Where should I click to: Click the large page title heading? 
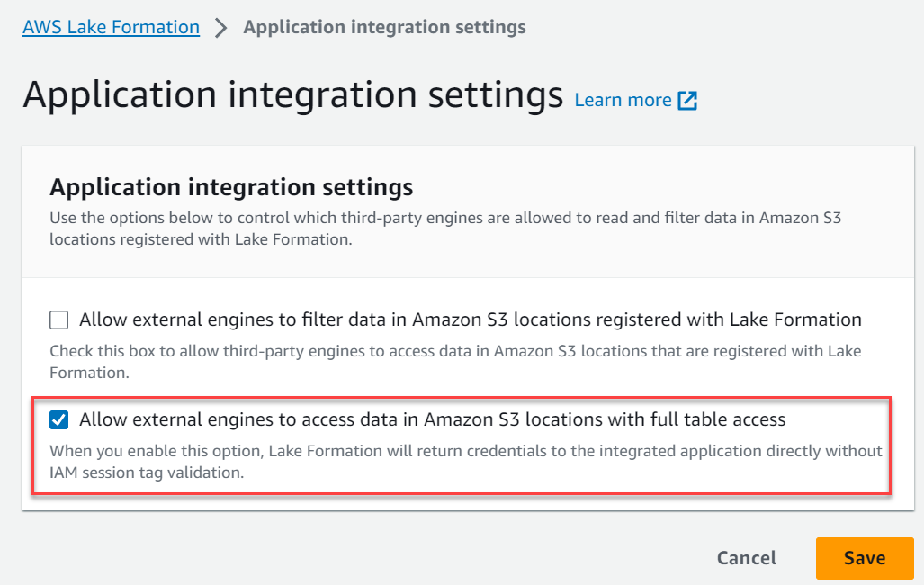(x=292, y=95)
